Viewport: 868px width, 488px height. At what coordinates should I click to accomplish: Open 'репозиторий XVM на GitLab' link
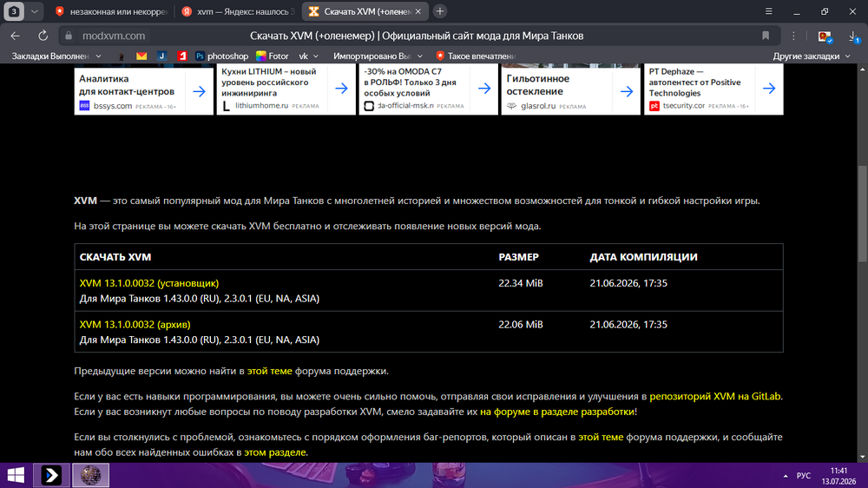click(714, 397)
